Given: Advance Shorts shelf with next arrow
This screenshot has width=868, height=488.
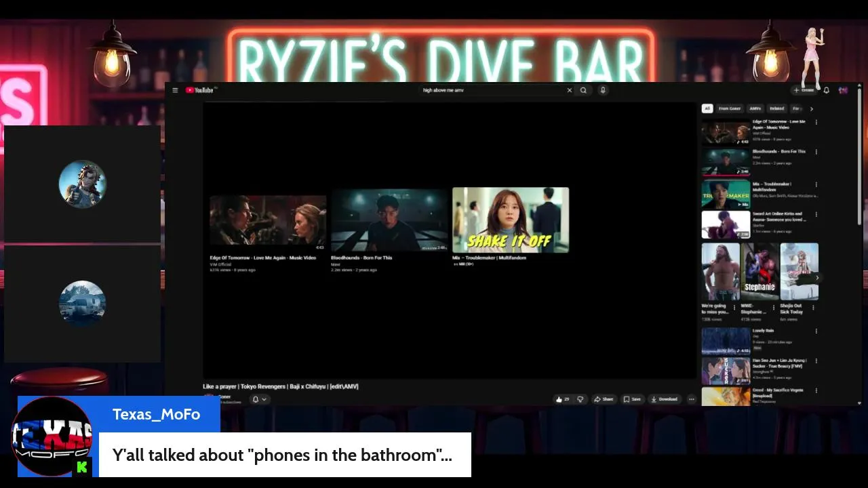Looking at the screenshot, I should (x=816, y=277).
